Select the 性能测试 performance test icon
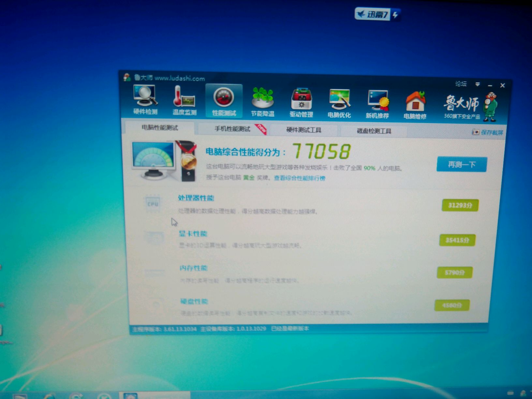532x399 pixels. coord(224,101)
